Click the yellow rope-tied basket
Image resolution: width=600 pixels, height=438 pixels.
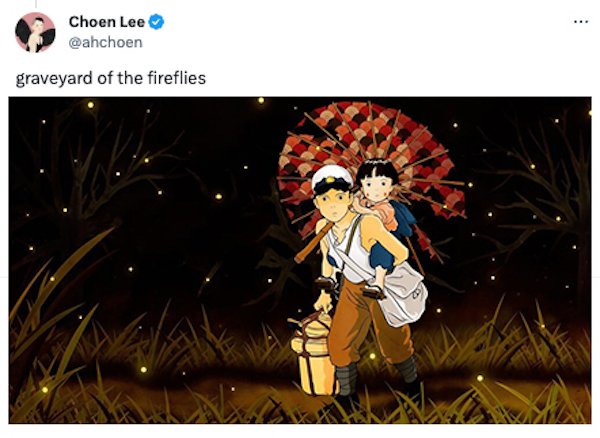(x=314, y=354)
